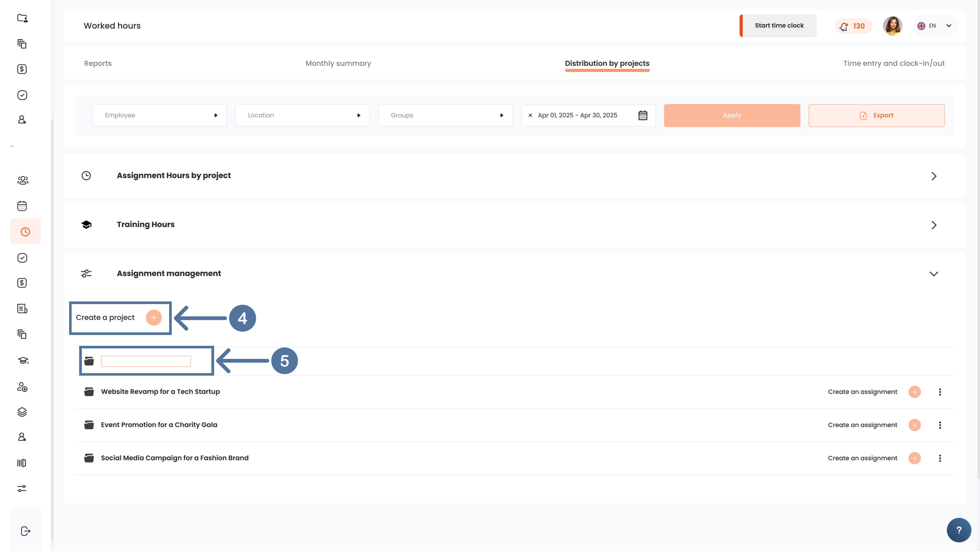Open the Groups filter dropdown
The height and width of the screenshot is (551, 980).
(x=445, y=115)
